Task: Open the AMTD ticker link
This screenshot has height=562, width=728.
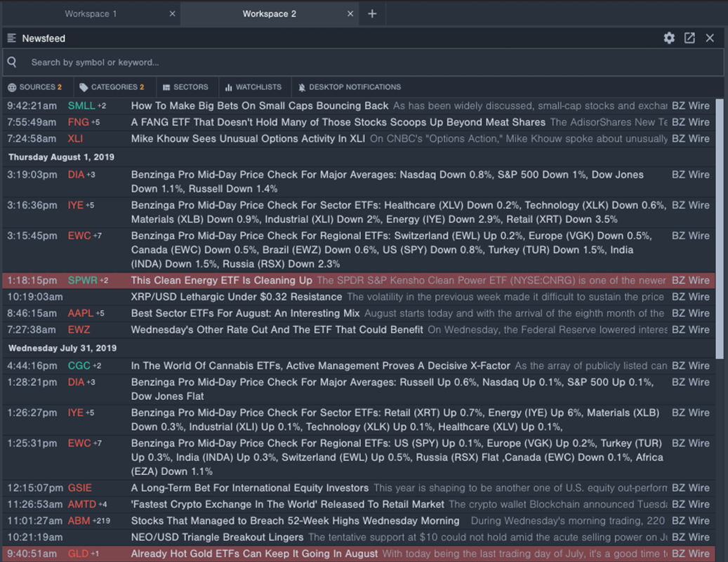Action: tap(82, 504)
